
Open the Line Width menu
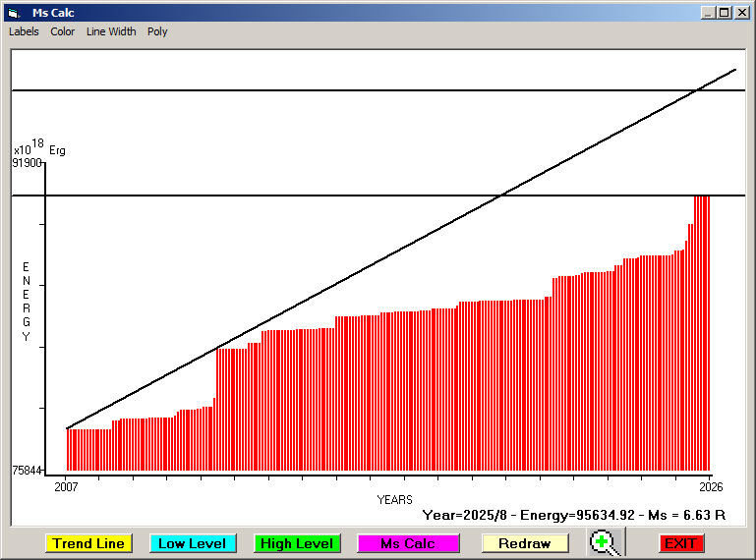click(111, 31)
